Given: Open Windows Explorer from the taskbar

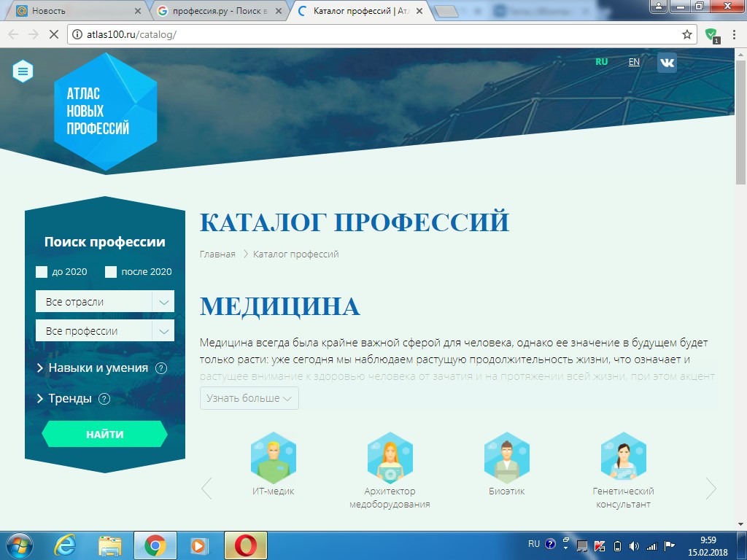Looking at the screenshot, I should tap(110, 545).
